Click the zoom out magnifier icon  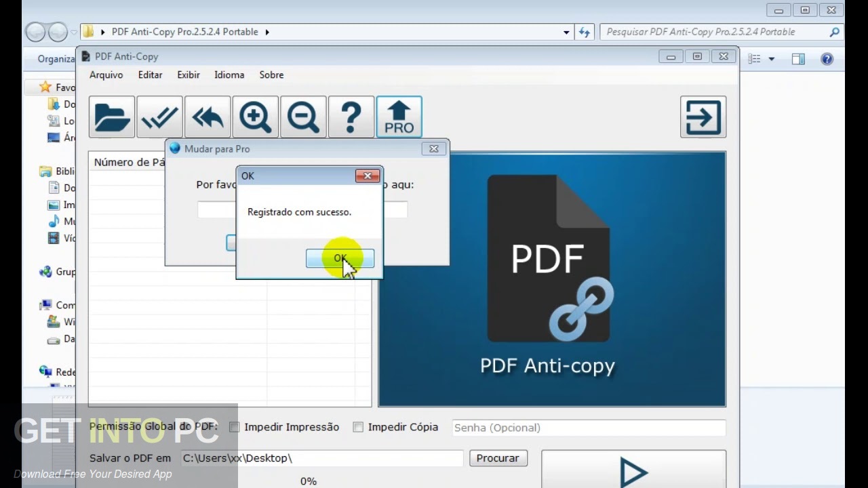point(303,117)
